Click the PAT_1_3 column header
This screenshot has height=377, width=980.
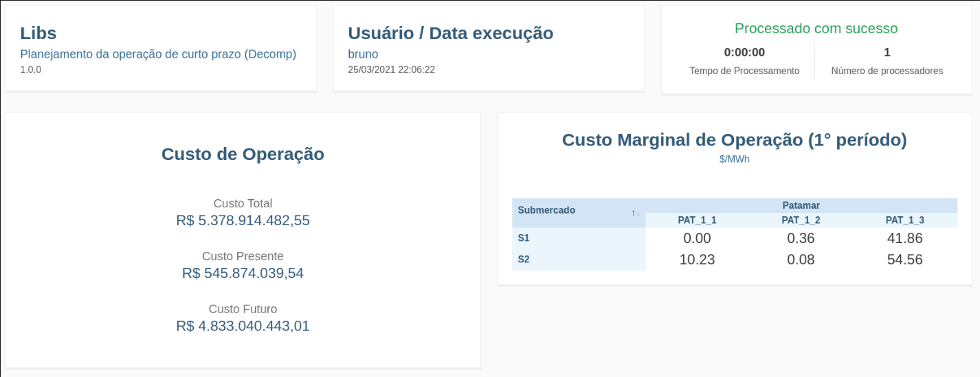[x=904, y=220]
